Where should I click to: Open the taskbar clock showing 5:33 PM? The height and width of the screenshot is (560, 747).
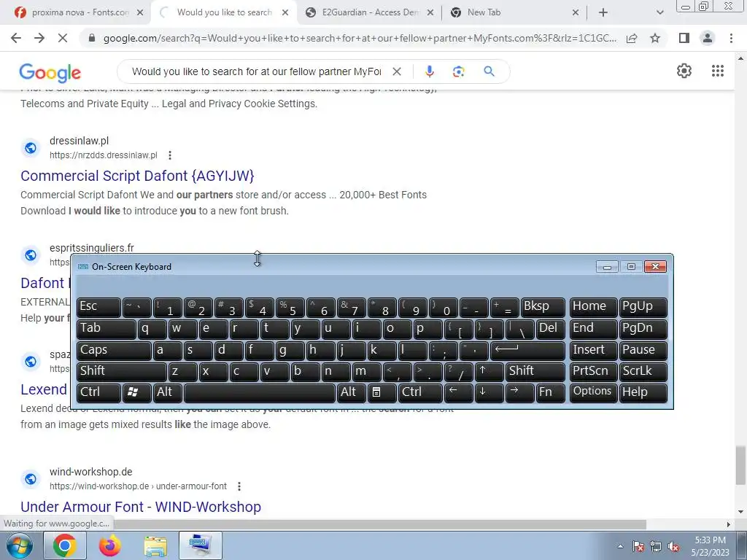tap(710, 546)
